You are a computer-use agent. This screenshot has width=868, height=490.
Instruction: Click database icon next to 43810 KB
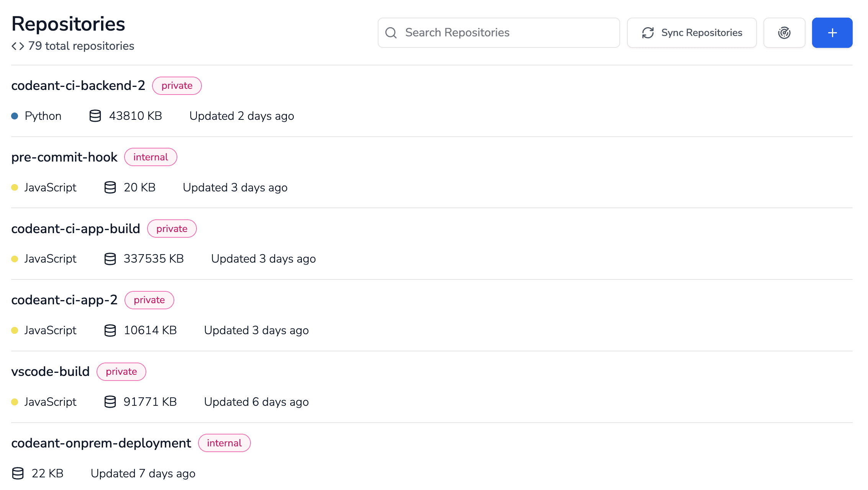pos(95,116)
